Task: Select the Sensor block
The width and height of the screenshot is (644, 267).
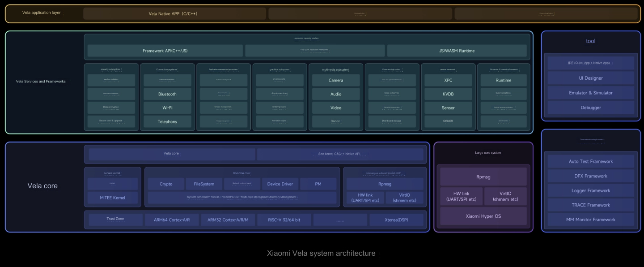Action: click(x=448, y=108)
